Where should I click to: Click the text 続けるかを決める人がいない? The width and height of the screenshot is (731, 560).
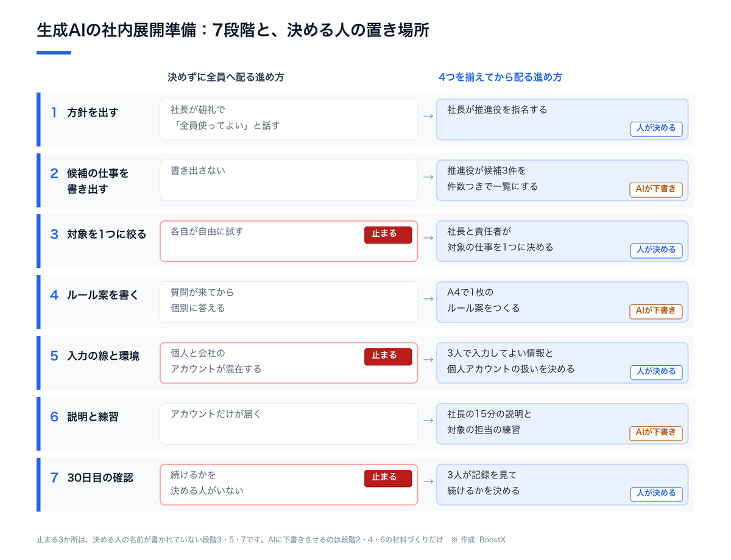(207, 483)
